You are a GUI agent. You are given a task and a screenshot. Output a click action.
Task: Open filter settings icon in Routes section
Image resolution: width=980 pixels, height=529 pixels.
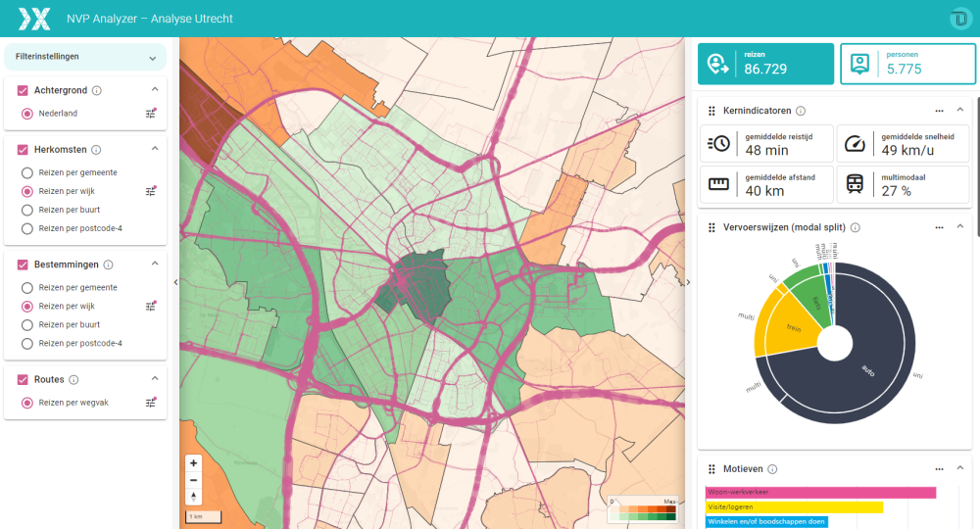pos(151,403)
